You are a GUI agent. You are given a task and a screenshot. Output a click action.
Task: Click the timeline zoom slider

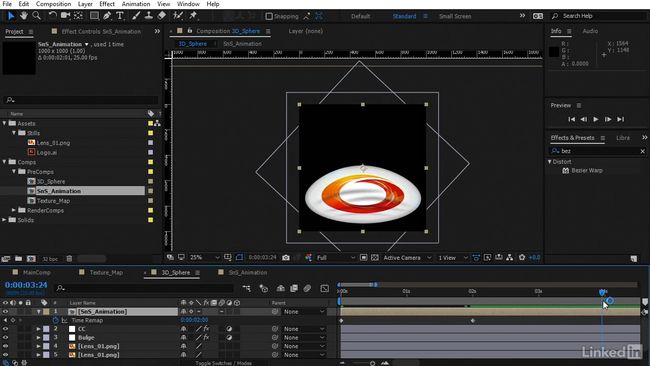point(372,363)
